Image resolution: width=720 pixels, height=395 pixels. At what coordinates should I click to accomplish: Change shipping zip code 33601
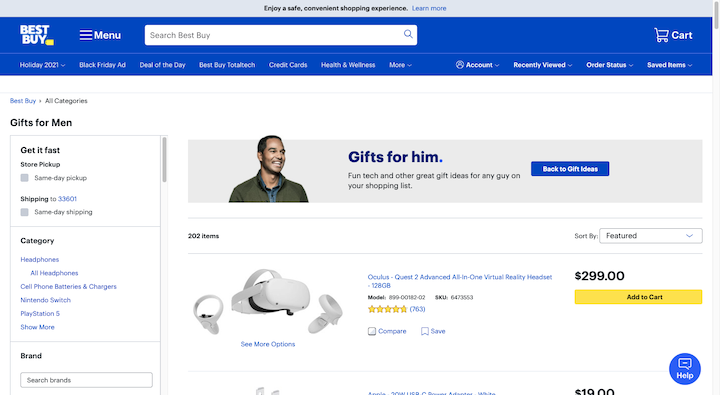[67, 199]
